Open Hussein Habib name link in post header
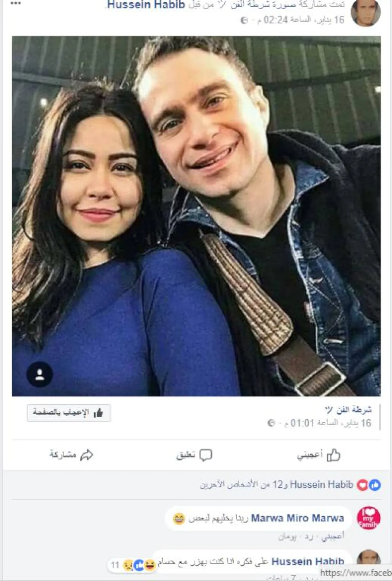Image resolution: width=392 pixels, height=581 pixels. point(146,5)
